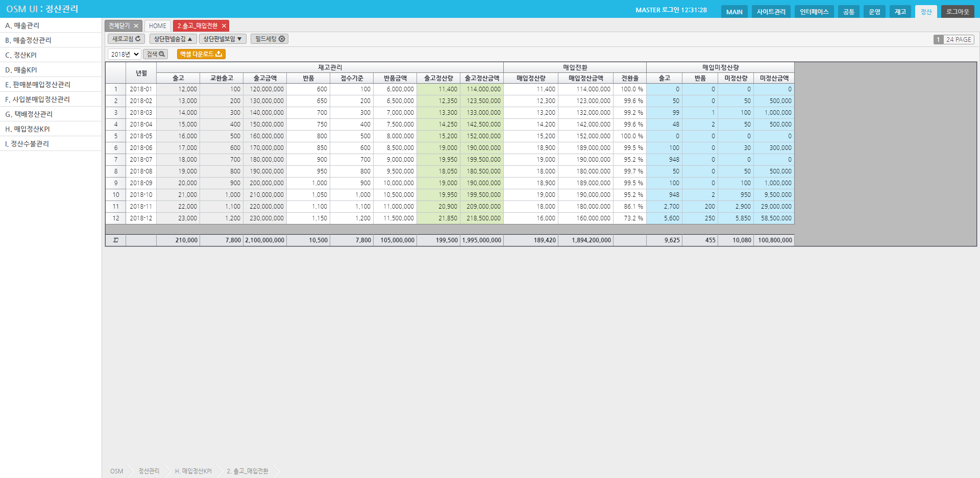This screenshot has width=980, height=478.
Task: Open the 정산 top menu
Action: [926, 12]
